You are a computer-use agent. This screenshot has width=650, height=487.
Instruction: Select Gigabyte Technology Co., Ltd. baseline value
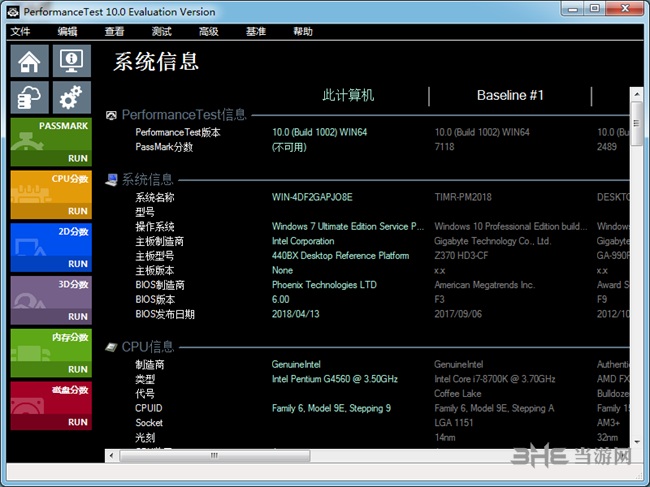[492, 241]
